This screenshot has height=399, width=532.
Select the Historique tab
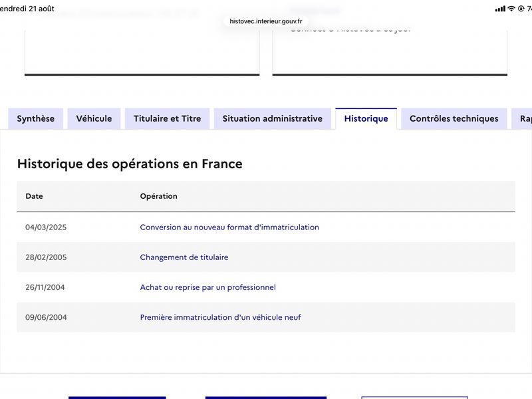point(366,119)
